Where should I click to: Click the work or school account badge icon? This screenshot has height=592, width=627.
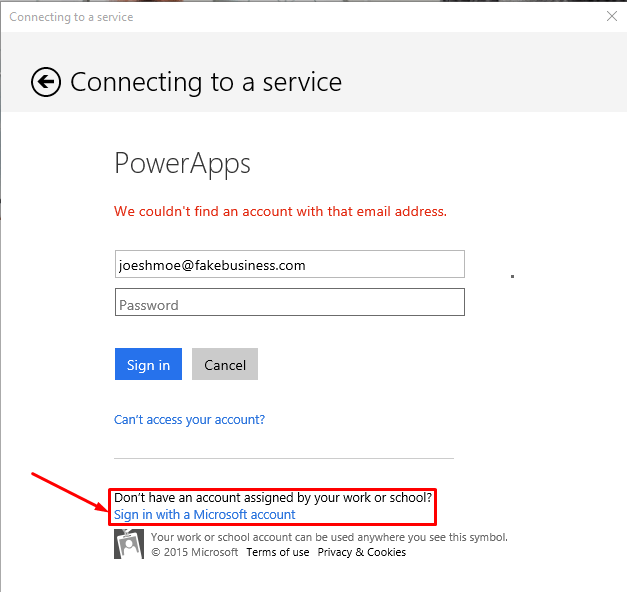pyautogui.click(x=129, y=544)
